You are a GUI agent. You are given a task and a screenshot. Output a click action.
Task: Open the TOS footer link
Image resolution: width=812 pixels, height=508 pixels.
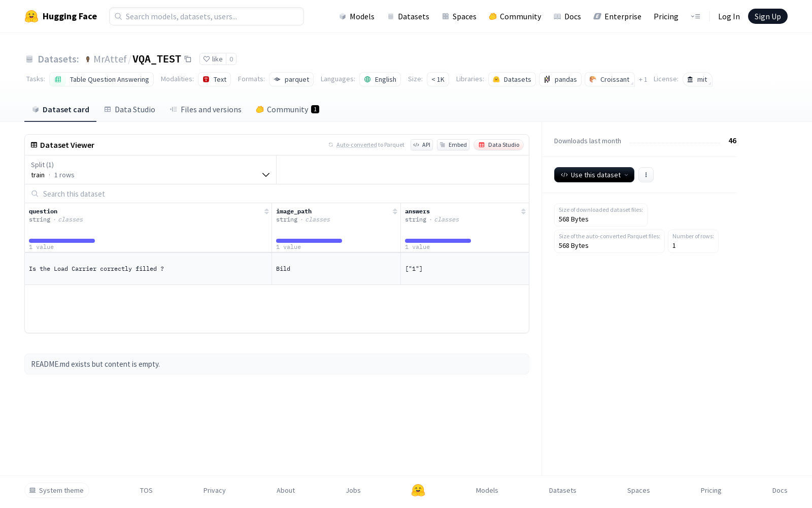[146, 490]
